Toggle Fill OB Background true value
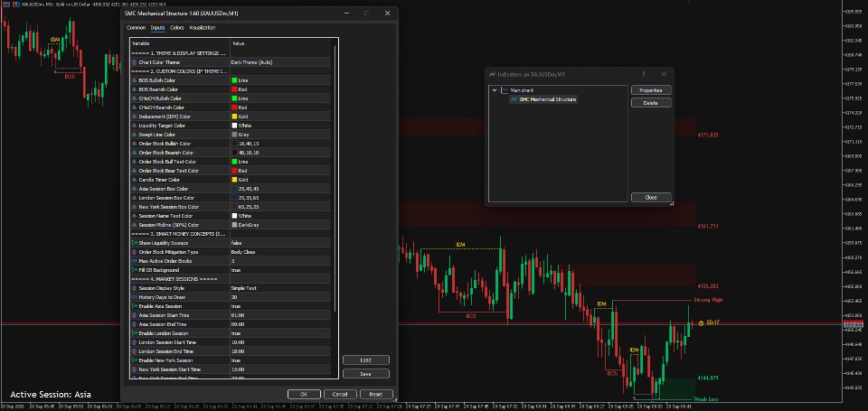The height and width of the screenshot is (411, 868). tap(280, 270)
